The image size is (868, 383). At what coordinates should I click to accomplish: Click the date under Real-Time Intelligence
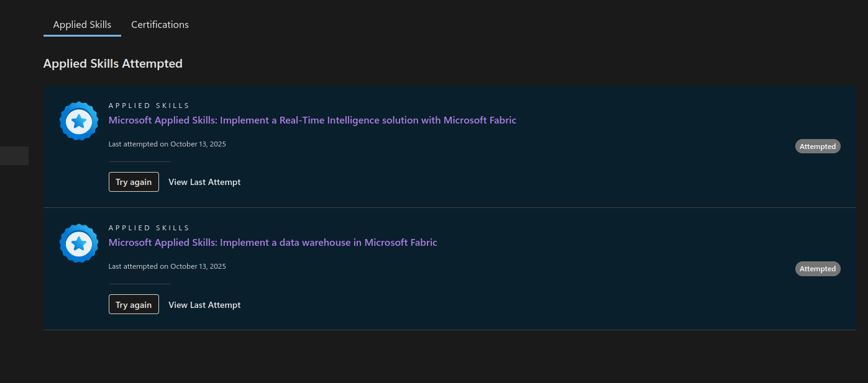tap(167, 144)
